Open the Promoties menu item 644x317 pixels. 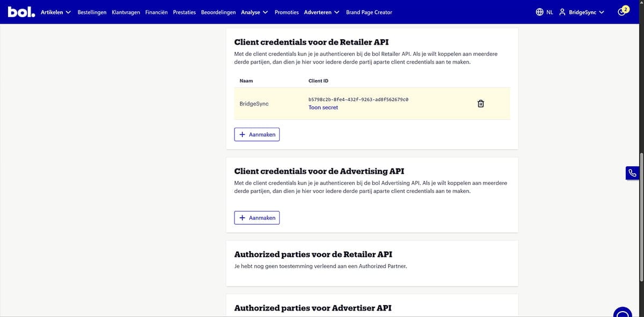click(x=286, y=11)
